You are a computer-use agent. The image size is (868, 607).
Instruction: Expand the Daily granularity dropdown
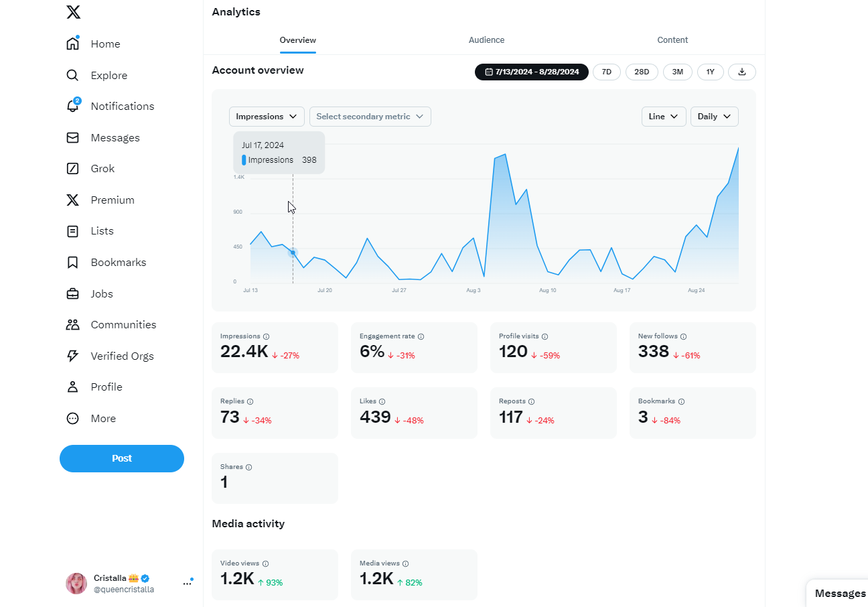click(x=715, y=117)
